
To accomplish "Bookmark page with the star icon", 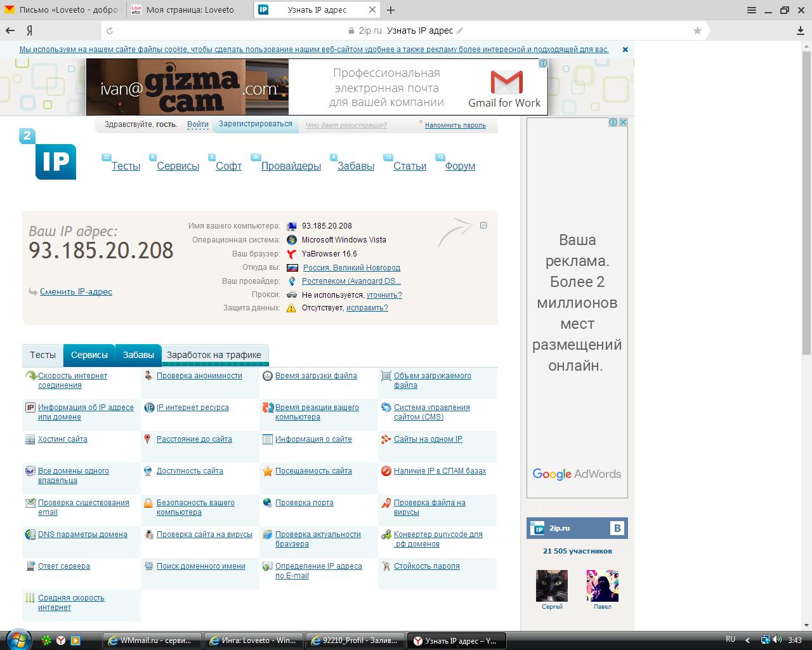I will click(x=697, y=30).
